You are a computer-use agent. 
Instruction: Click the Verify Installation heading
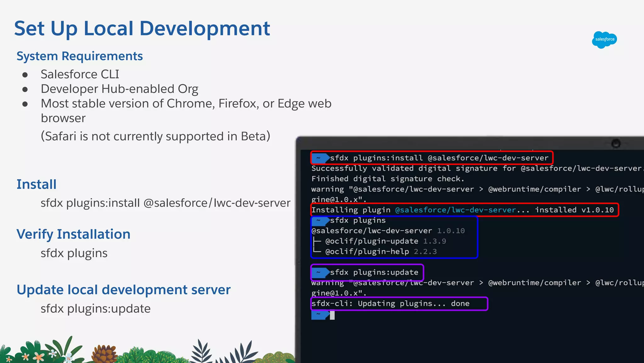click(73, 234)
